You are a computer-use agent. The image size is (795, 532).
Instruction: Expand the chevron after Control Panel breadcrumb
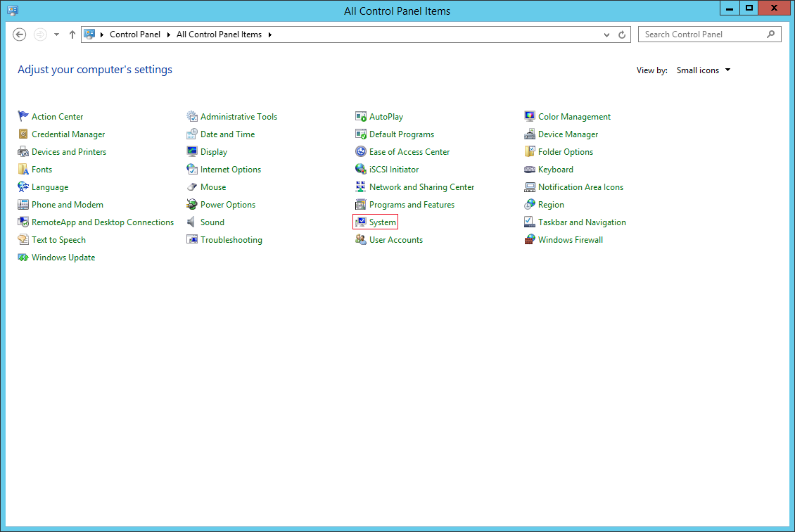[168, 34]
